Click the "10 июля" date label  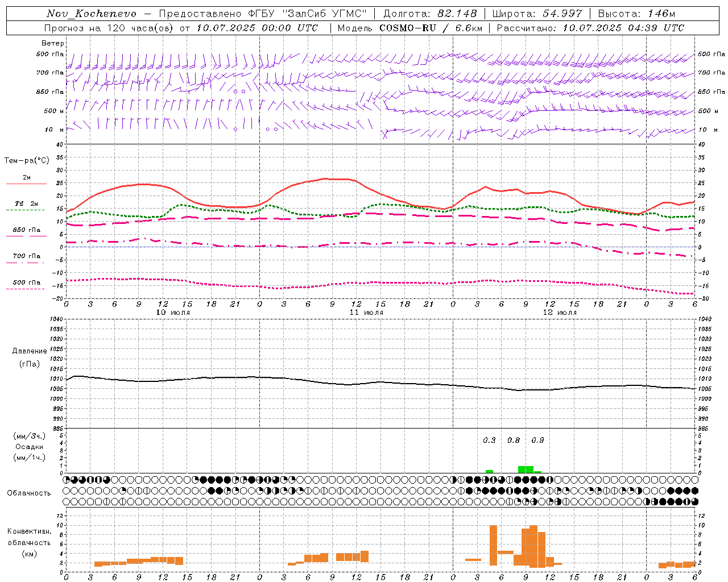(173, 313)
